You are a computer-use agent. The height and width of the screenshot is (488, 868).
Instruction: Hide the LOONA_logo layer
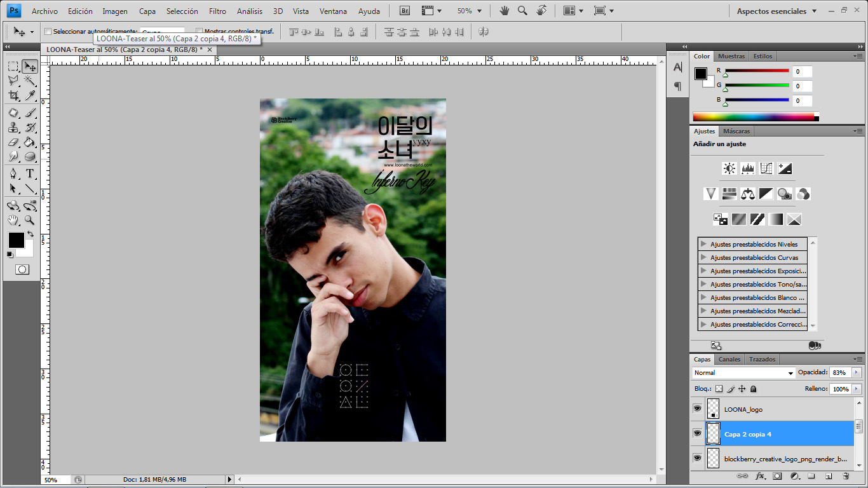click(697, 409)
